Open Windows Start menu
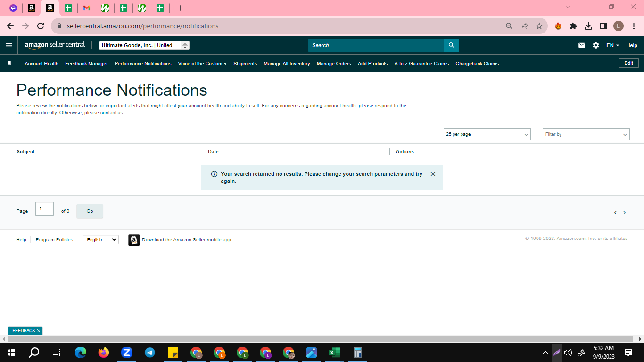Viewport: 644px width, 362px height. click(x=11, y=353)
